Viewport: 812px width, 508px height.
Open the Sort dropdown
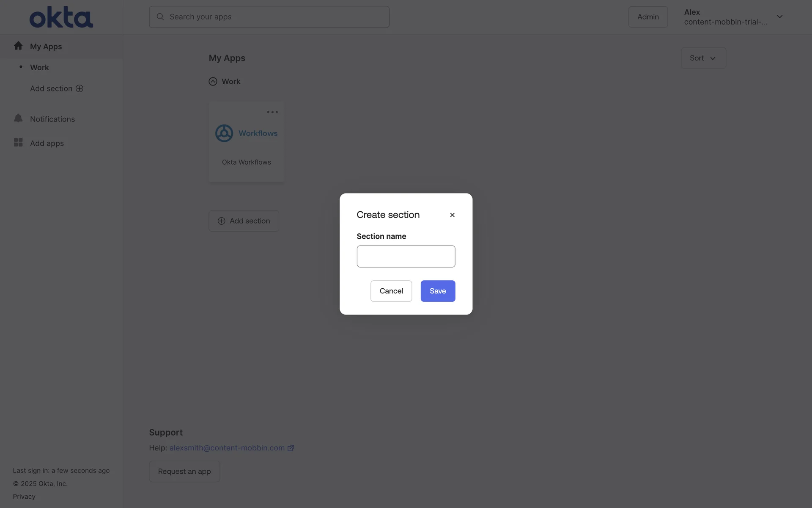tap(703, 58)
